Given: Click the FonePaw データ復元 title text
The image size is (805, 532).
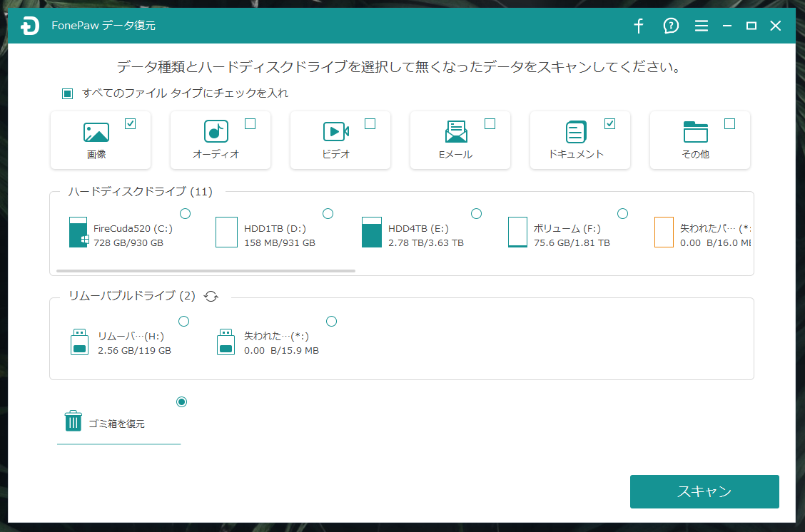Looking at the screenshot, I should [103, 25].
